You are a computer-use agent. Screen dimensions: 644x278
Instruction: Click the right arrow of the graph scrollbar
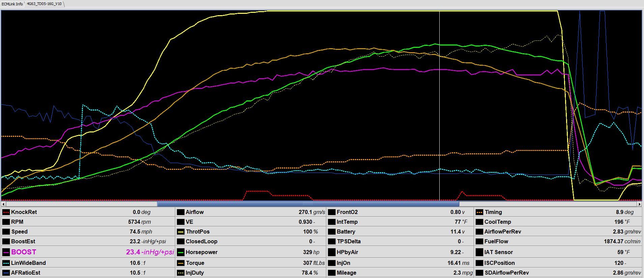[x=639, y=204]
